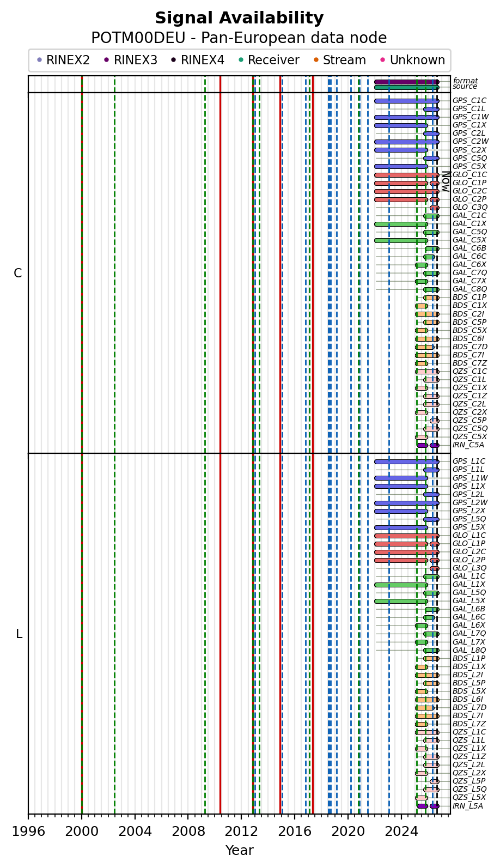Click the L group label on left axis
Screen dimensions: 500x868
point(19,634)
